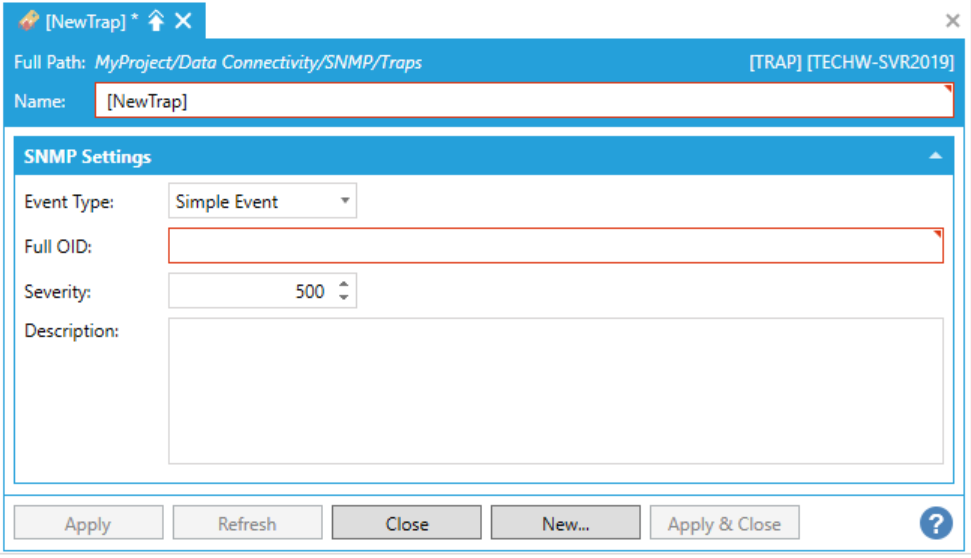Decrease Severity with the down arrow
Screen dimensions: 971x558
[344, 297]
